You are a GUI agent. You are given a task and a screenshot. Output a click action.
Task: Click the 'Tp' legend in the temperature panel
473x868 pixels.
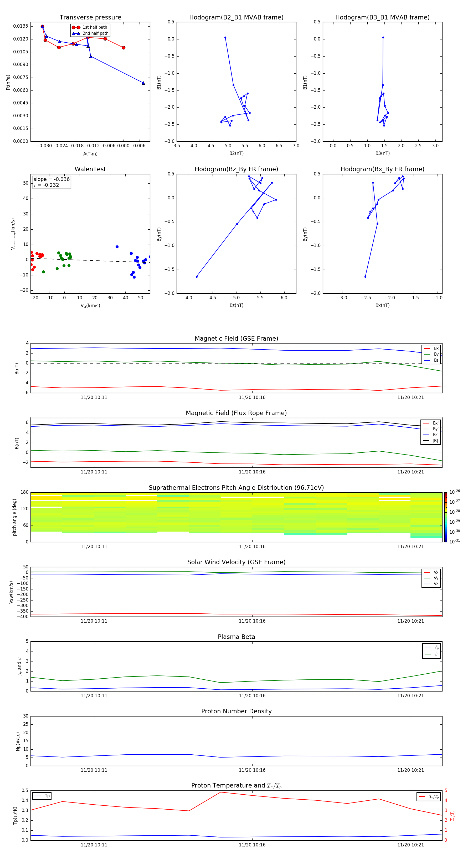[x=42, y=796]
